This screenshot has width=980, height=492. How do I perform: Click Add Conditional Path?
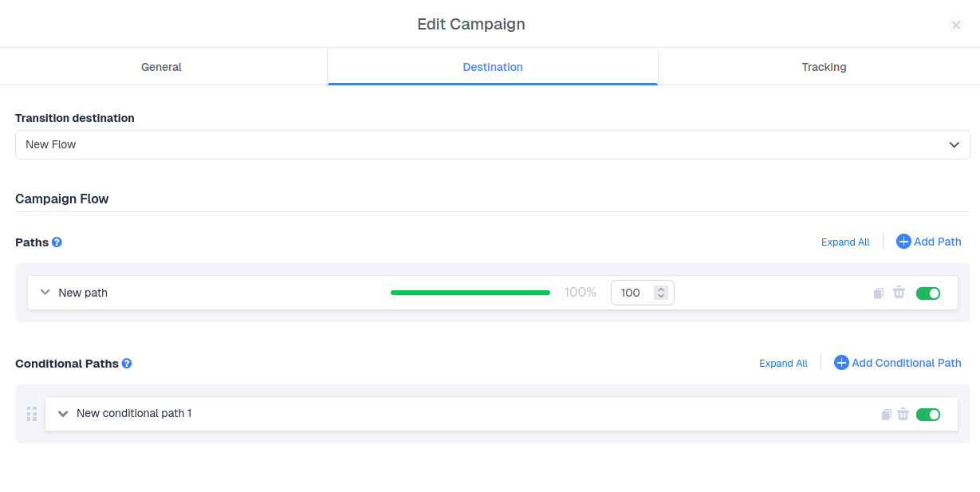coord(897,363)
